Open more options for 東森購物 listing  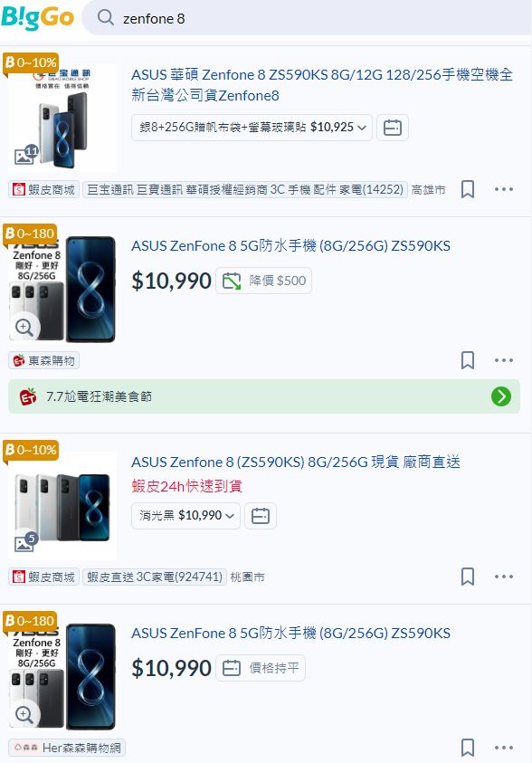(x=504, y=360)
